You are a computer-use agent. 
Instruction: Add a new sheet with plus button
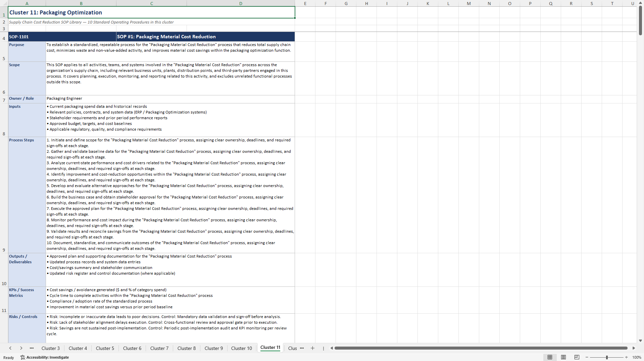tap(312, 348)
